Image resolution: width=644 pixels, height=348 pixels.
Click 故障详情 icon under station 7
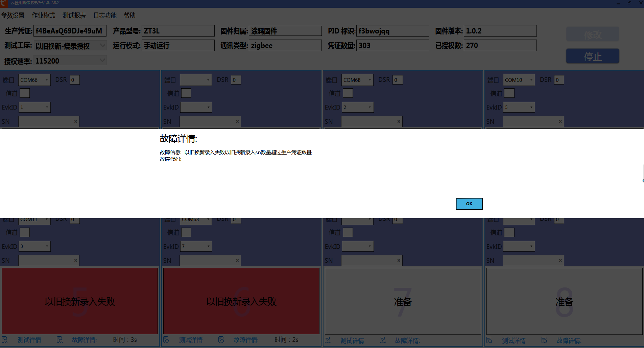383,340
